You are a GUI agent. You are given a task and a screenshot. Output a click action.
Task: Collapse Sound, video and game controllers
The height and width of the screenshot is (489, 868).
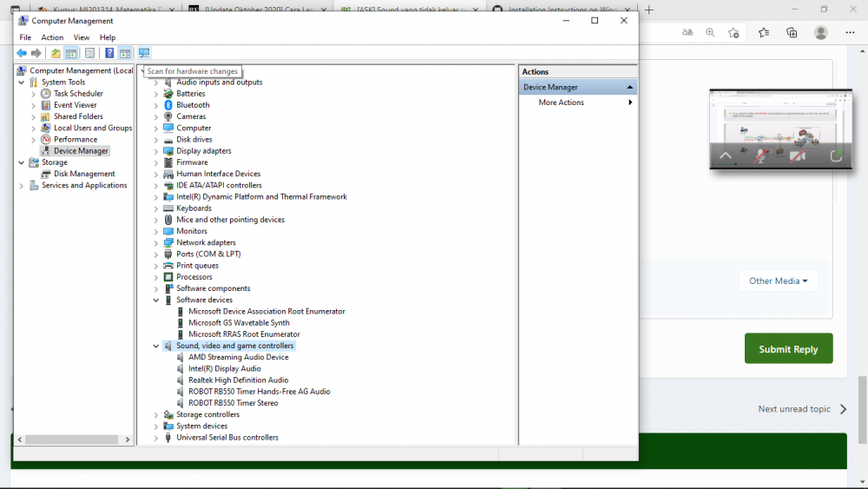[156, 346]
